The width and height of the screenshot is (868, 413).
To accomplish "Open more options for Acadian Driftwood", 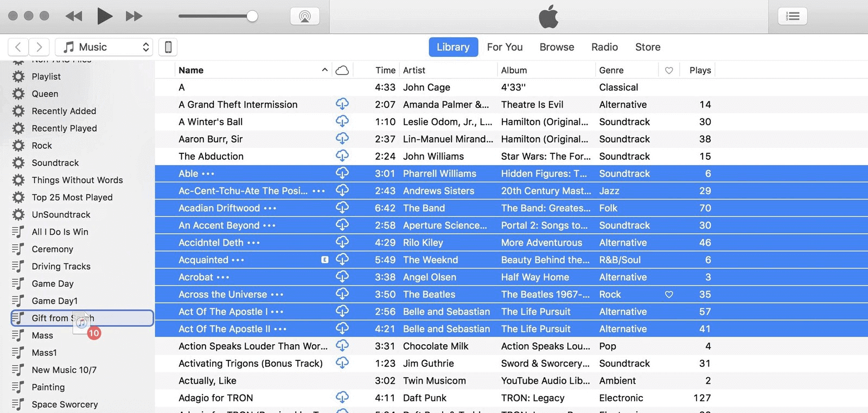I will (270, 209).
